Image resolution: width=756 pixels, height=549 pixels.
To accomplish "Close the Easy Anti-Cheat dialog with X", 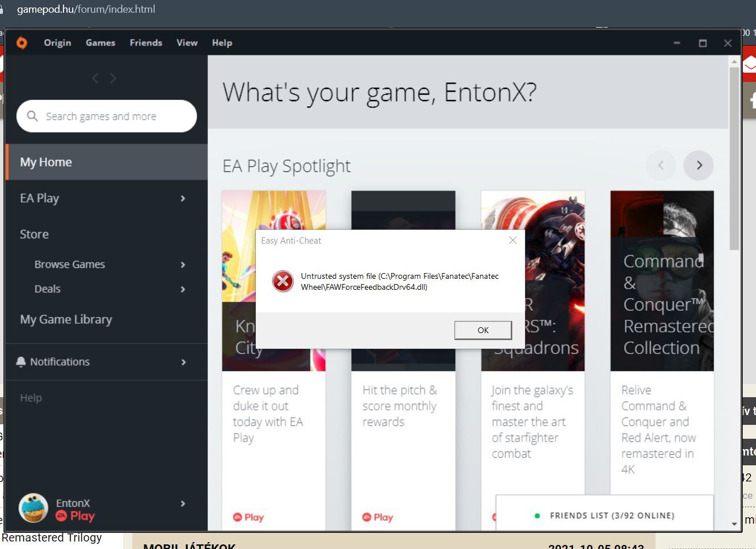I will click(x=512, y=240).
